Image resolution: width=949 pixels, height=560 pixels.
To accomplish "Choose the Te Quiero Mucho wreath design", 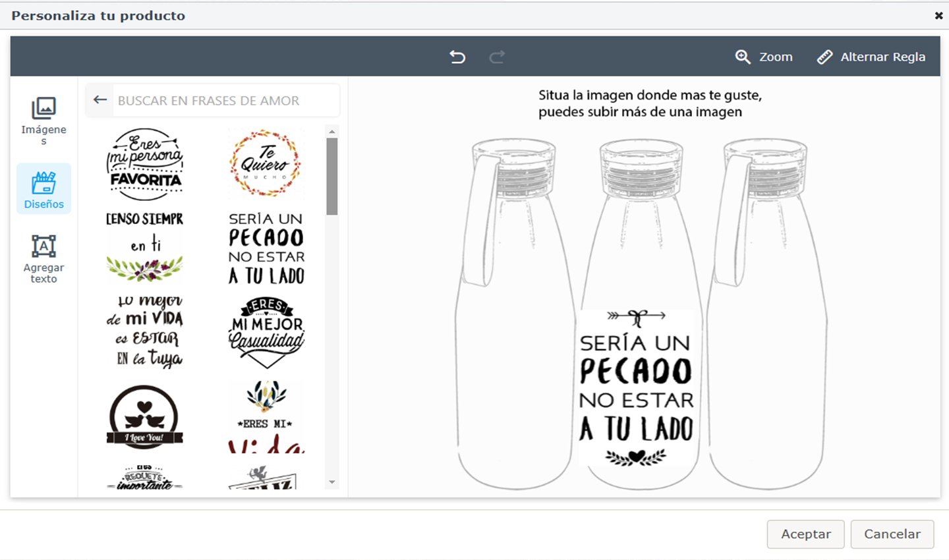I will tap(266, 164).
